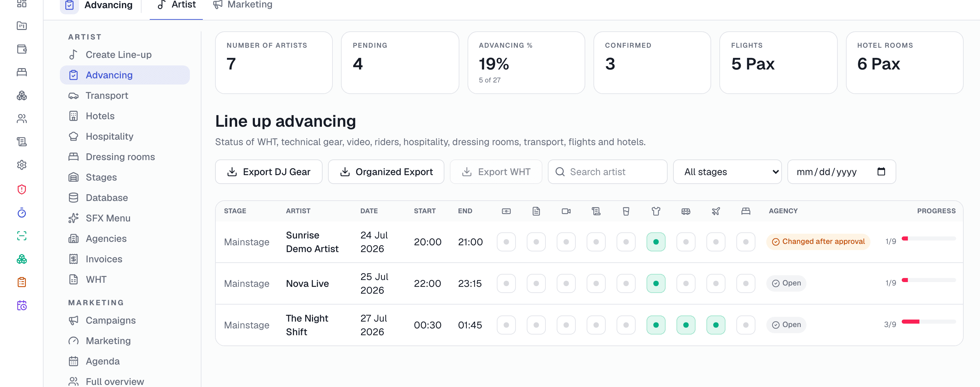This screenshot has height=387, width=980.
Task: Click Open agency badge for Nova Live
Action: pyautogui.click(x=786, y=283)
